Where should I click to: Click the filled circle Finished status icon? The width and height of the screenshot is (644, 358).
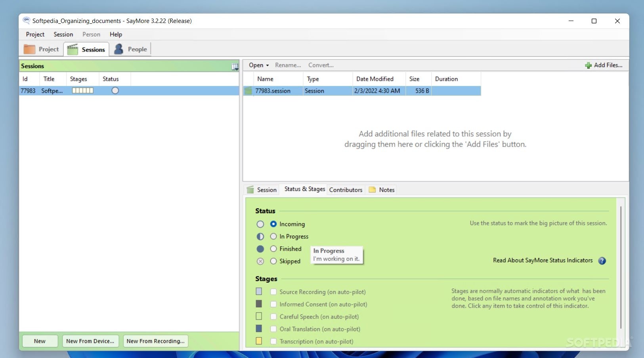(260, 249)
